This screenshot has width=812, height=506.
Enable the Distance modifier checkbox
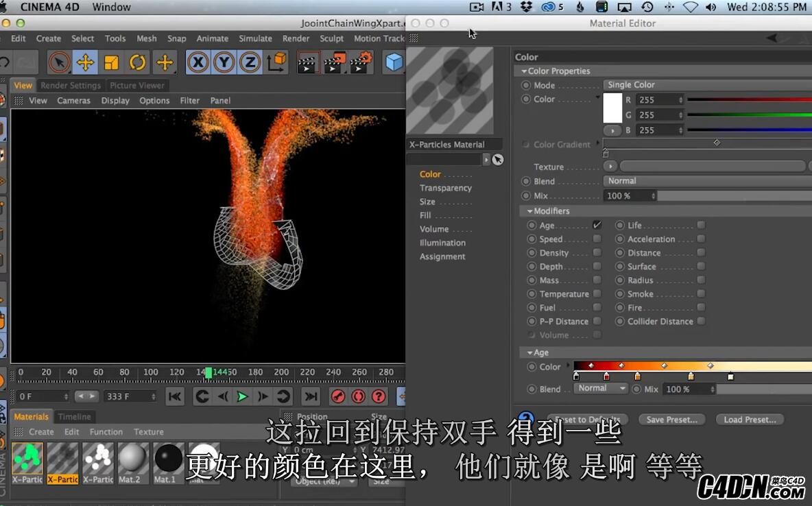(x=701, y=252)
